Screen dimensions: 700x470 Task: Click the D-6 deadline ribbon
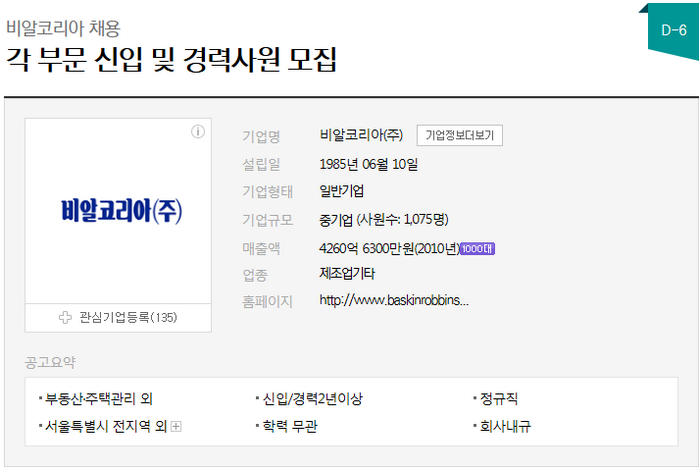pyautogui.click(x=674, y=31)
